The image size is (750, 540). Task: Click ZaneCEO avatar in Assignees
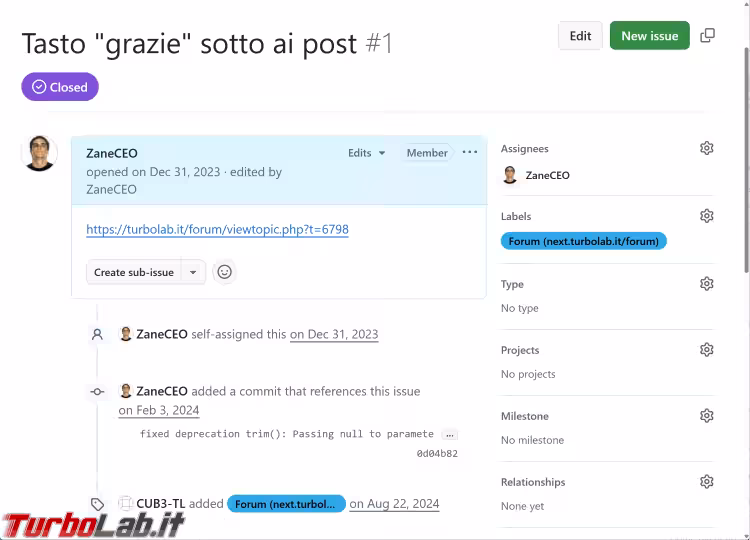pos(510,175)
